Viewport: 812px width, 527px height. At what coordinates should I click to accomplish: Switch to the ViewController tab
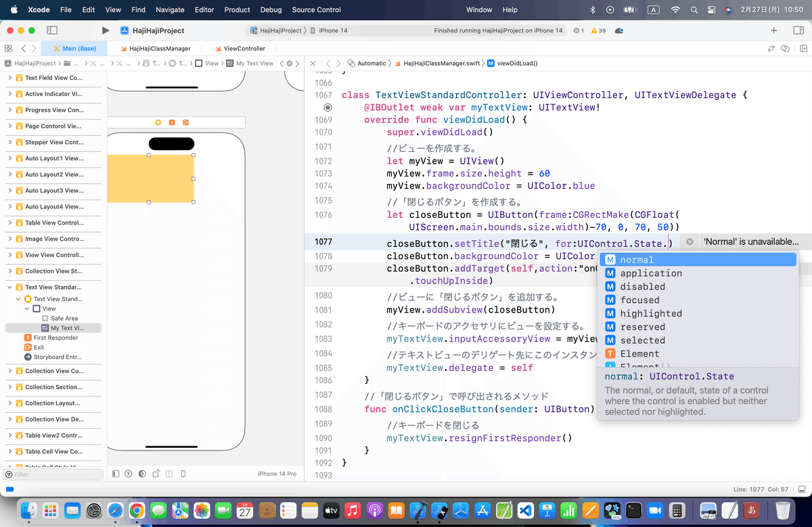click(x=240, y=49)
